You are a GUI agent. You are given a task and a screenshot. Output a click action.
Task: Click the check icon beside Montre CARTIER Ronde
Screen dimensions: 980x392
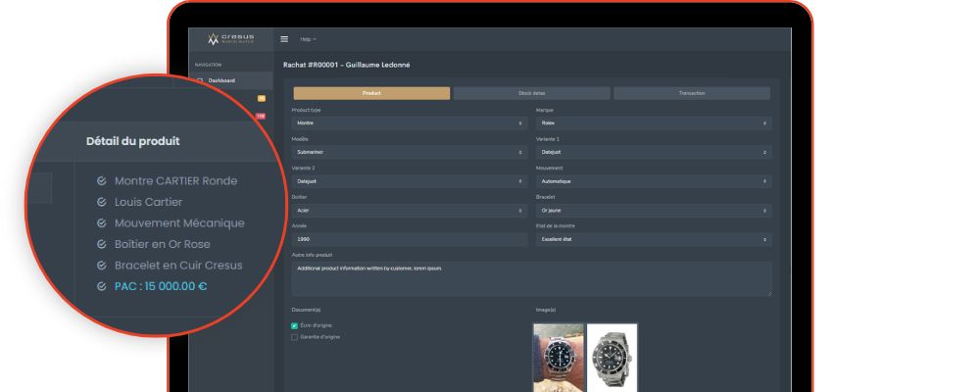(101, 180)
